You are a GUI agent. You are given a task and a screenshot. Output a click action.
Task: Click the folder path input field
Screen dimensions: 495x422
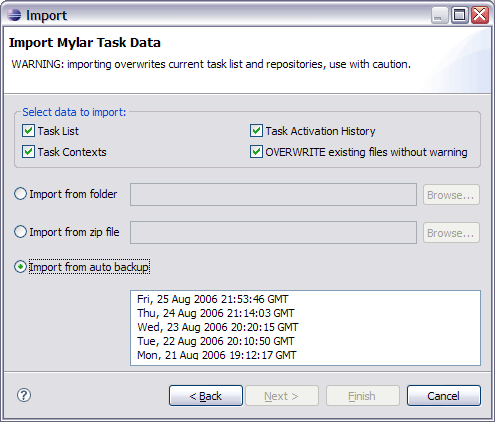(273, 194)
